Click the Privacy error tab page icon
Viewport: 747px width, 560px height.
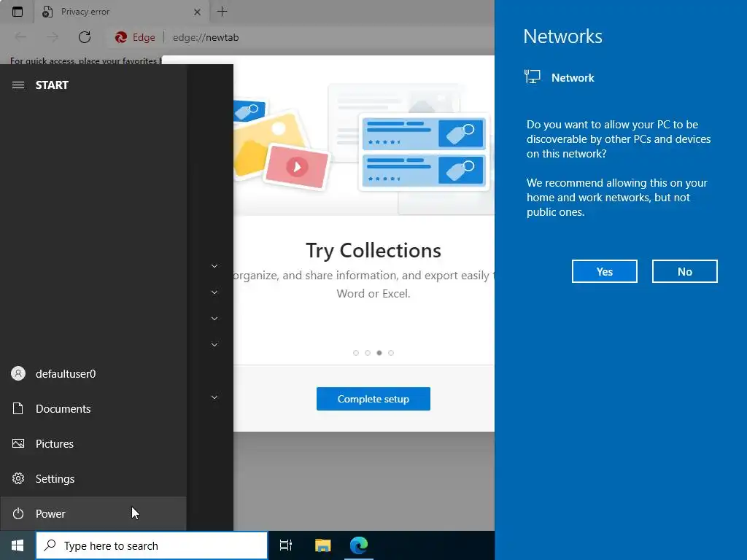point(47,12)
